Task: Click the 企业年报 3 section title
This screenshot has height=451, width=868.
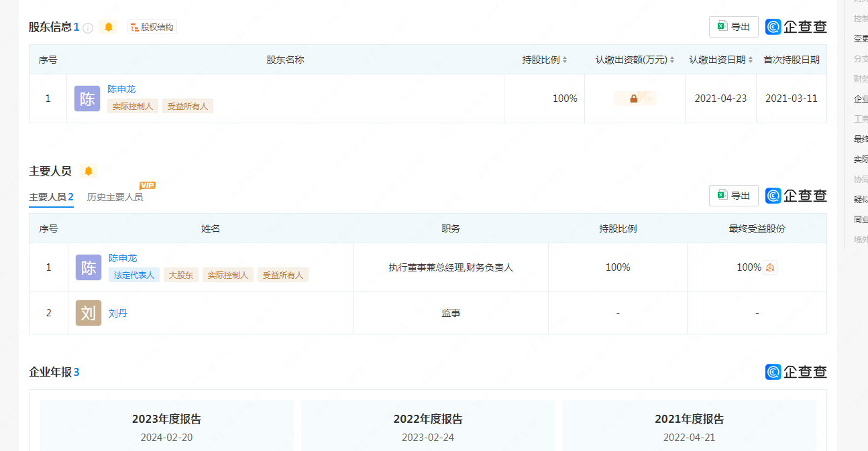Action: point(54,372)
